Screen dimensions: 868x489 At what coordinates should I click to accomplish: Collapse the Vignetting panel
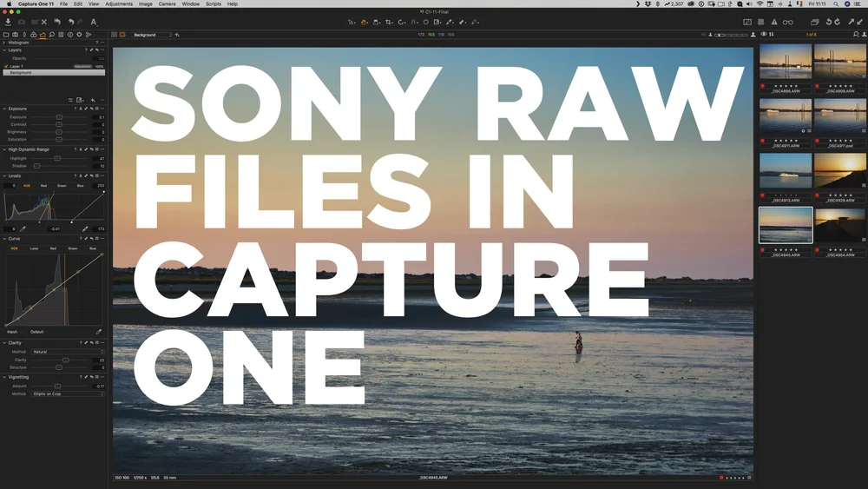point(4,377)
